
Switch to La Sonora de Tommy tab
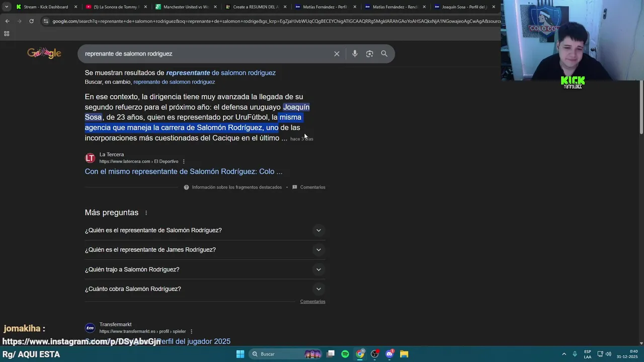116,7
